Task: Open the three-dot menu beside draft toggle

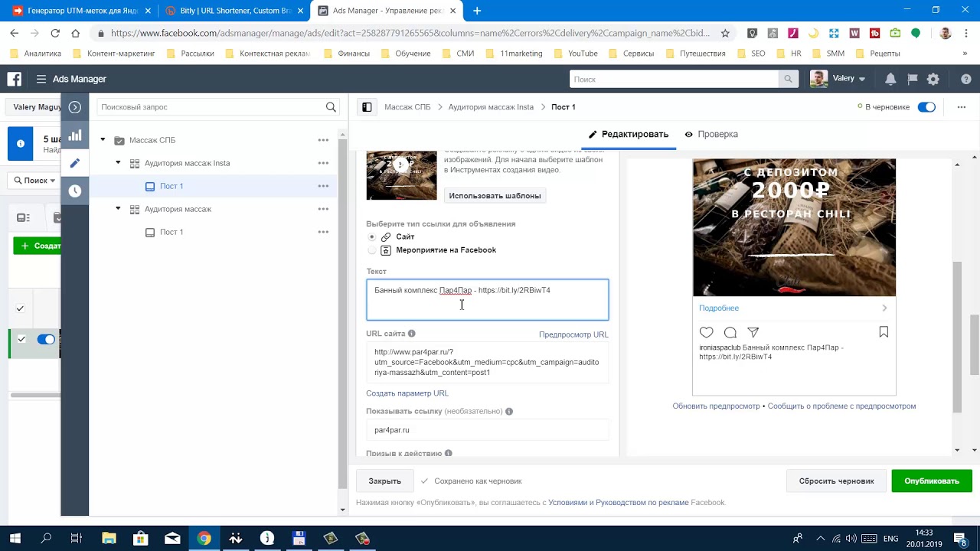Action: (962, 107)
